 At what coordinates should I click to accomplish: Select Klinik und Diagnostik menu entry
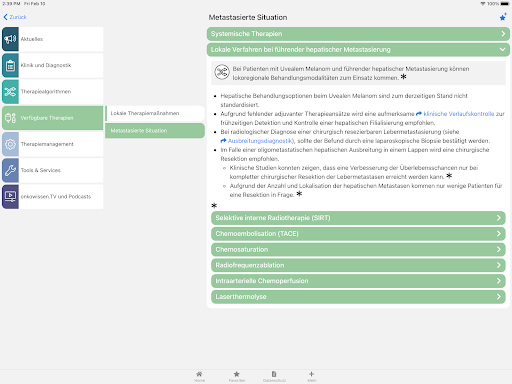53,65
